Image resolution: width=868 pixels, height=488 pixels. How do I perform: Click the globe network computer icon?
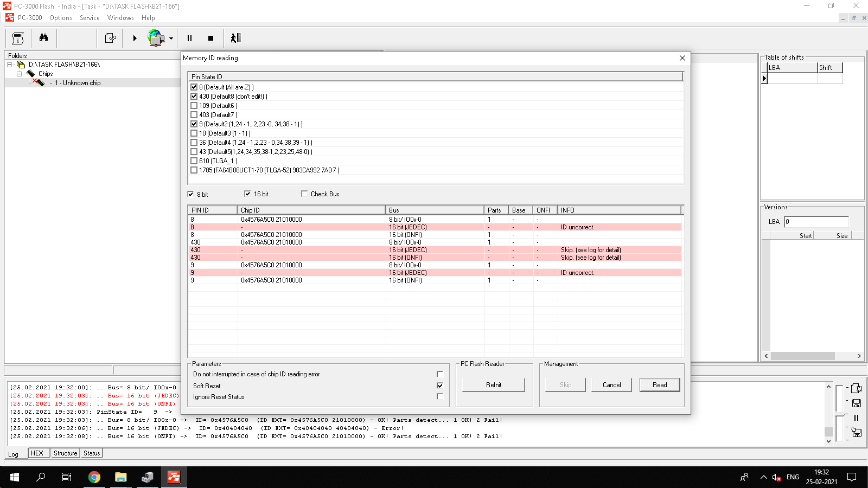tap(156, 38)
